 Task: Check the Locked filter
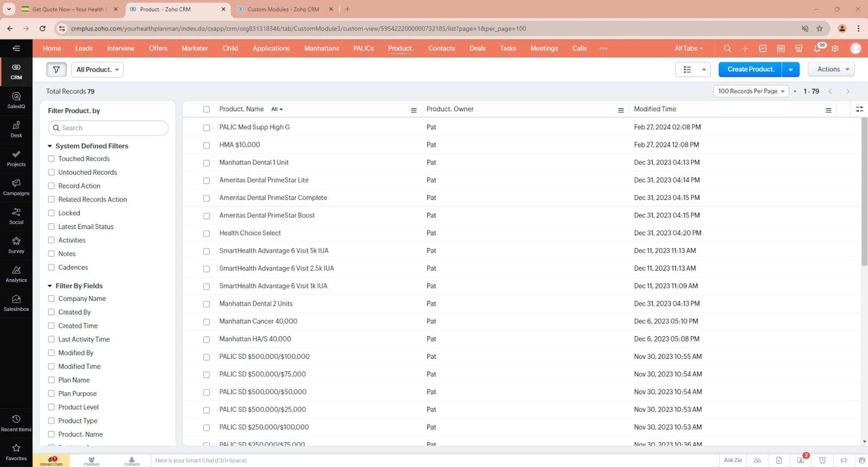pyautogui.click(x=52, y=213)
